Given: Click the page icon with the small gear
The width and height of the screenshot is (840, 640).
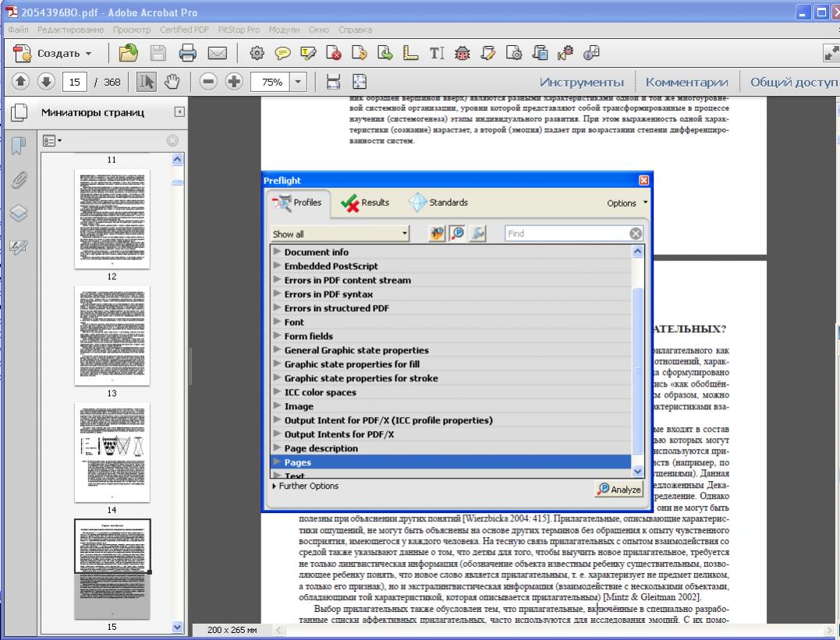Looking at the screenshot, I should point(514,53).
